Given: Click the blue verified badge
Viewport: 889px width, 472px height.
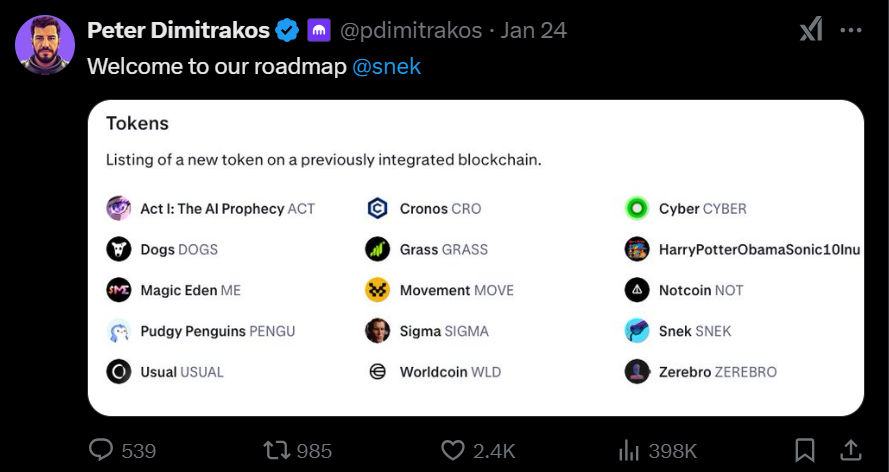Looking at the screenshot, I should (287, 30).
